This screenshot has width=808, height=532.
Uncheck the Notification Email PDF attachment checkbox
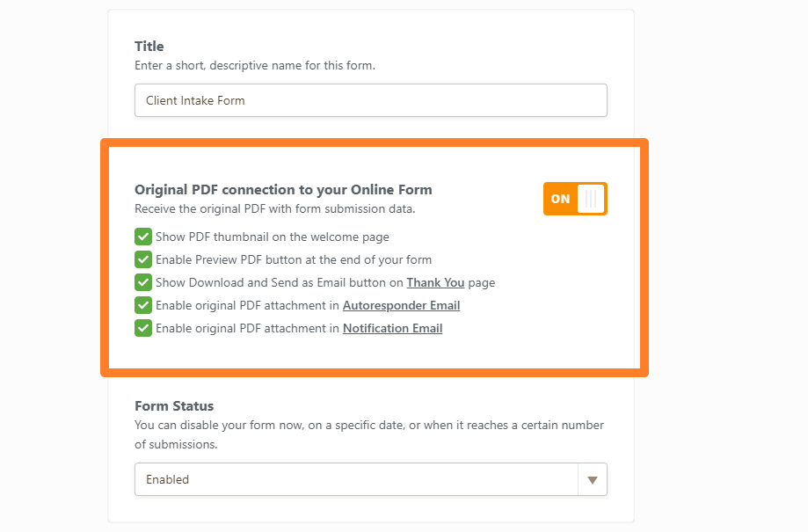(143, 328)
